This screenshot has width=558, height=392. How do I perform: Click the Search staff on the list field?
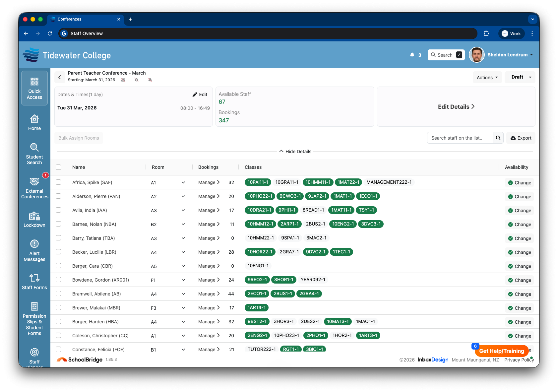pos(460,138)
